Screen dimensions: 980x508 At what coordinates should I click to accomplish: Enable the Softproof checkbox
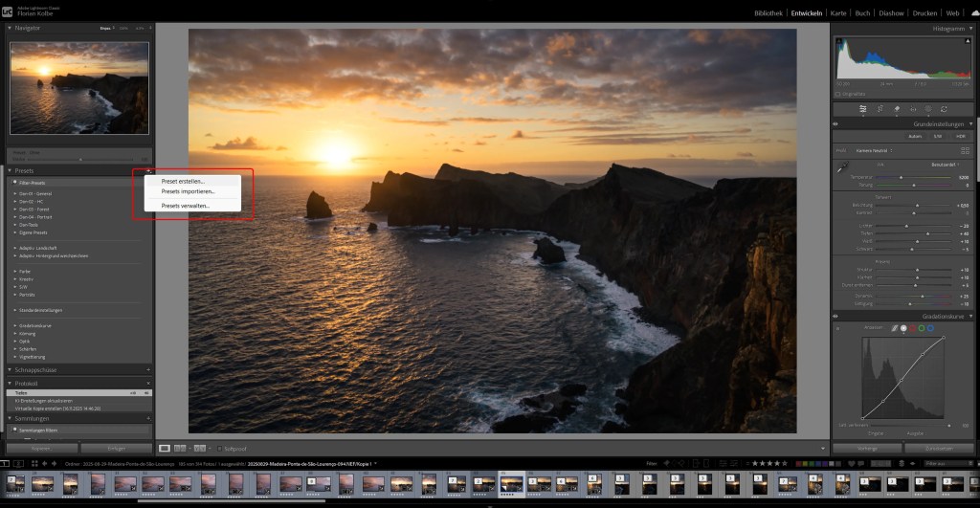(219, 448)
